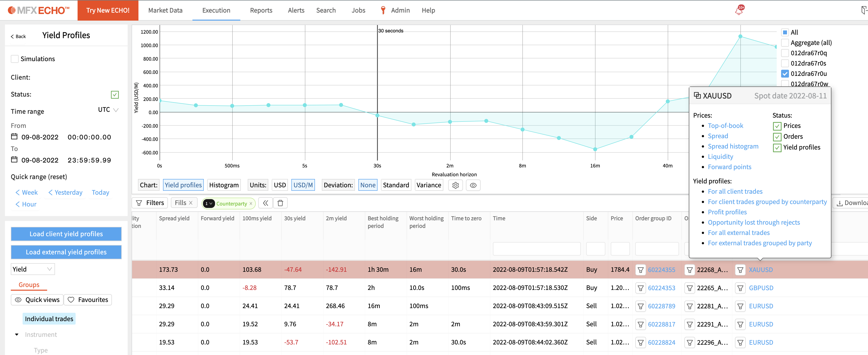The width and height of the screenshot is (868, 355).
Task: Open the Top-of-book link
Action: tap(725, 126)
